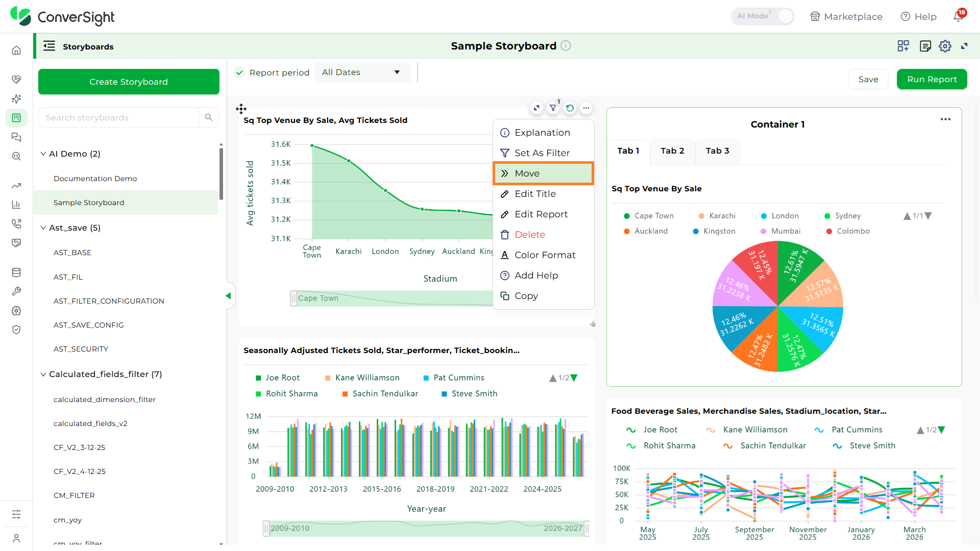Click the Stadium range slider left handle
The height and width of the screenshot is (551, 980).
(293, 298)
